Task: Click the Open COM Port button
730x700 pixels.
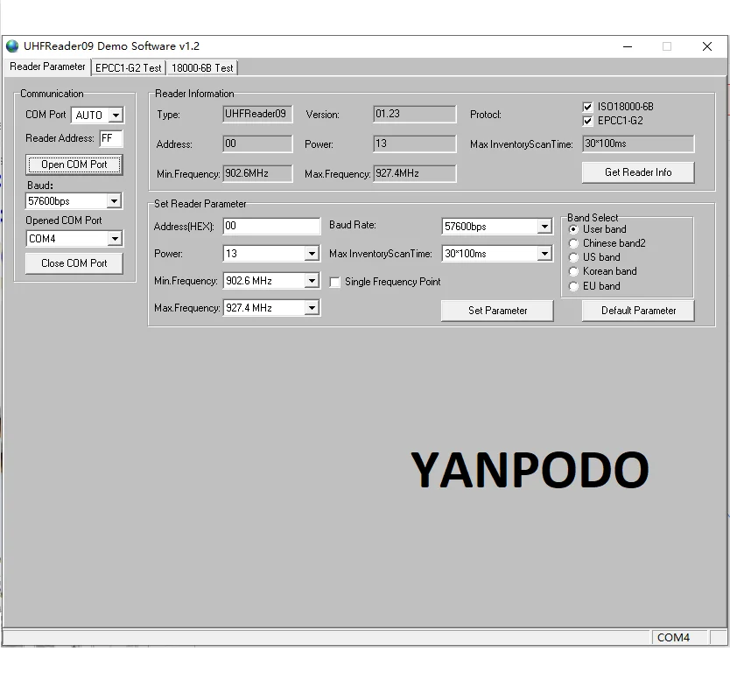Action: (74, 164)
